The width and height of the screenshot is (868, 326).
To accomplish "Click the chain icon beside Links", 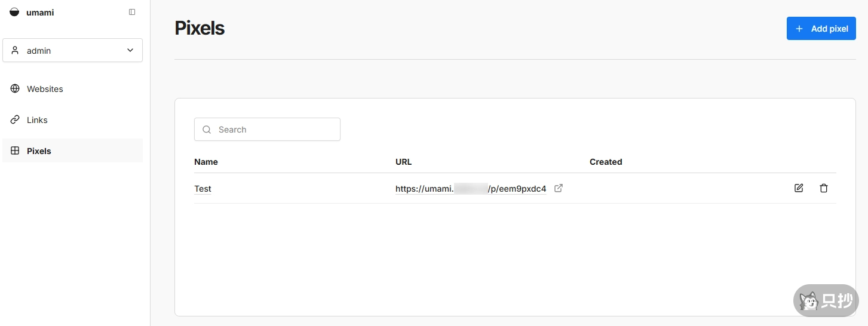I will (x=15, y=120).
